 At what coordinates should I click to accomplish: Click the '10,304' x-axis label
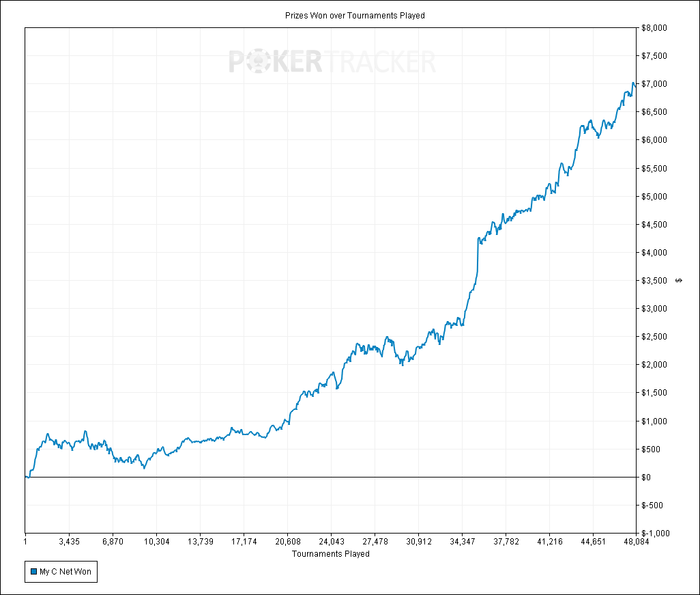click(157, 542)
